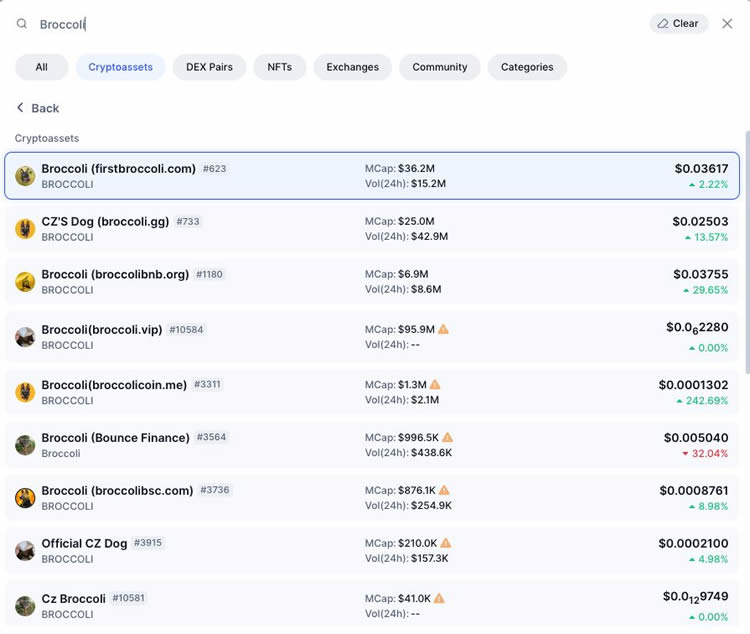Go Back using the chevron link
This screenshot has height=634, width=750.
click(37, 108)
